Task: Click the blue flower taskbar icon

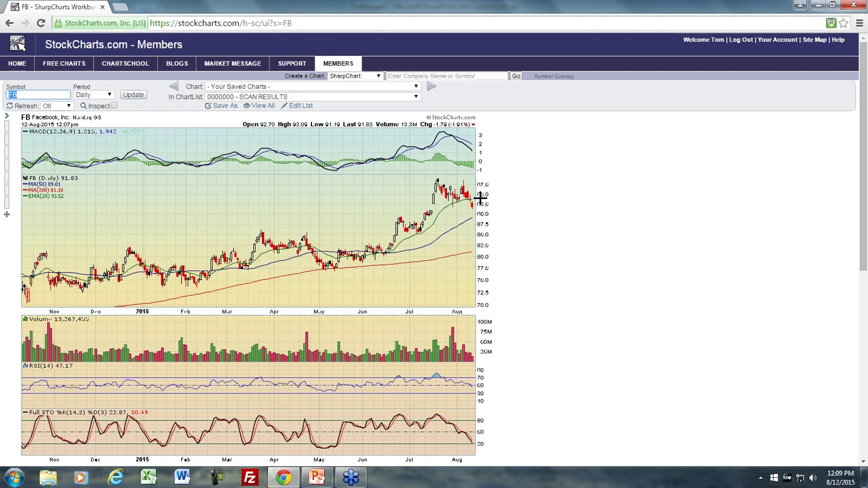Action: pyautogui.click(x=351, y=478)
